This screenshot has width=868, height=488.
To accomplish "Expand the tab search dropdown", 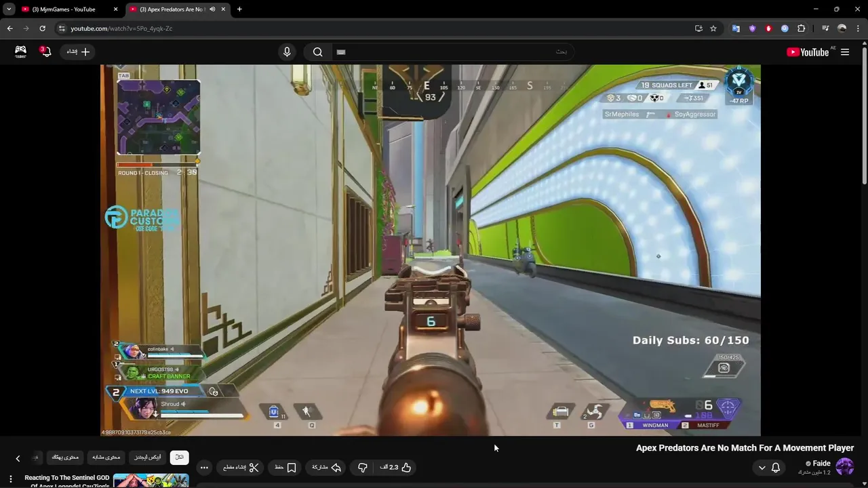I will (x=9, y=9).
